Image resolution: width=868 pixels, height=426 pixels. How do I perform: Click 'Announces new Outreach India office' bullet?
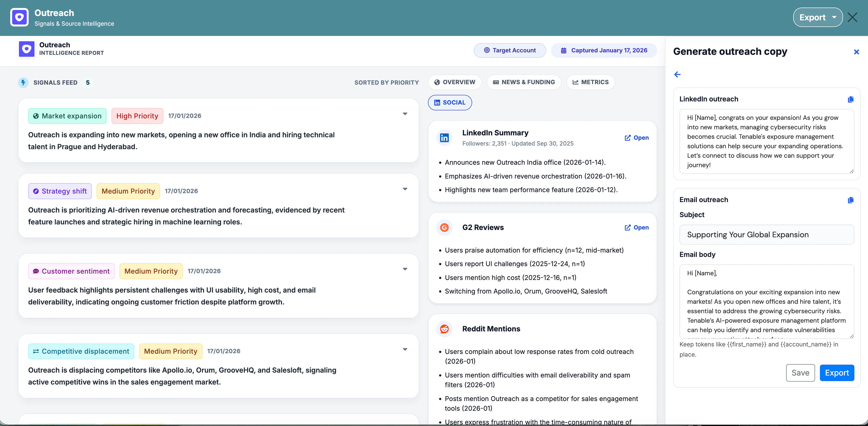point(525,163)
